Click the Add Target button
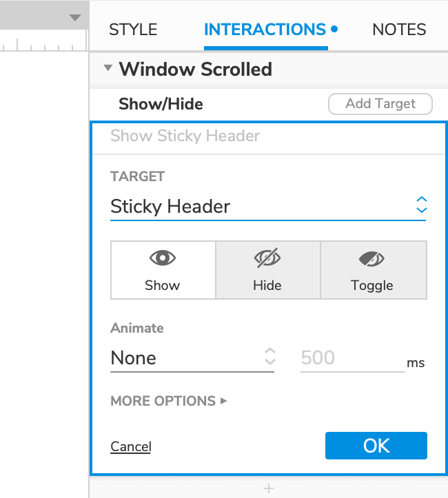This screenshot has height=498, width=448. tap(380, 104)
